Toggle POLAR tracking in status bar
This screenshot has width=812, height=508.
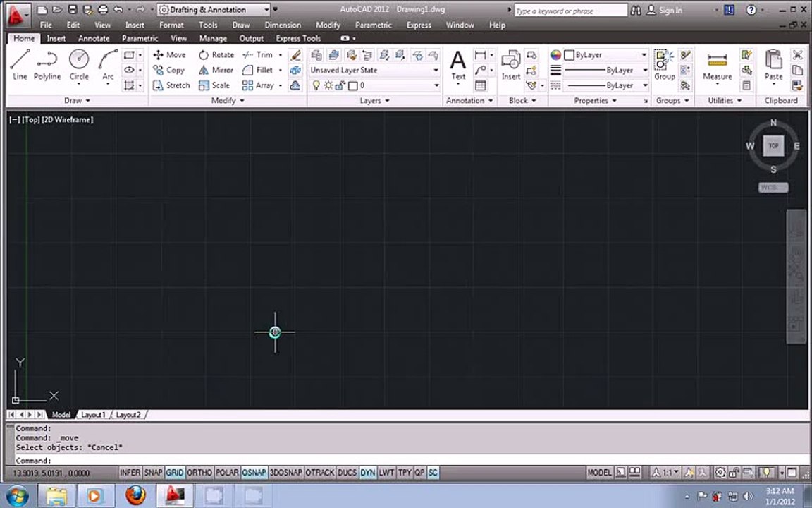(x=227, y=472)
